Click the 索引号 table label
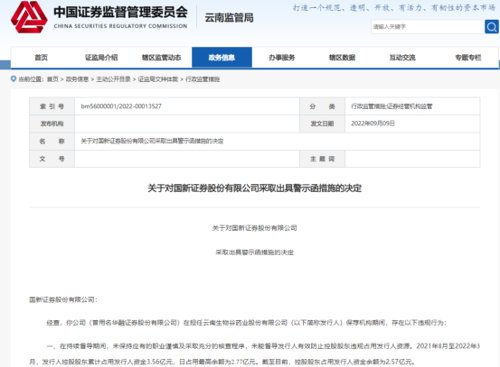 coord(52,106)
